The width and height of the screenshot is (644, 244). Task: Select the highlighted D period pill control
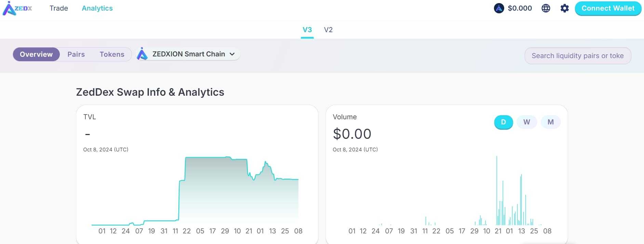coord(503,122)
